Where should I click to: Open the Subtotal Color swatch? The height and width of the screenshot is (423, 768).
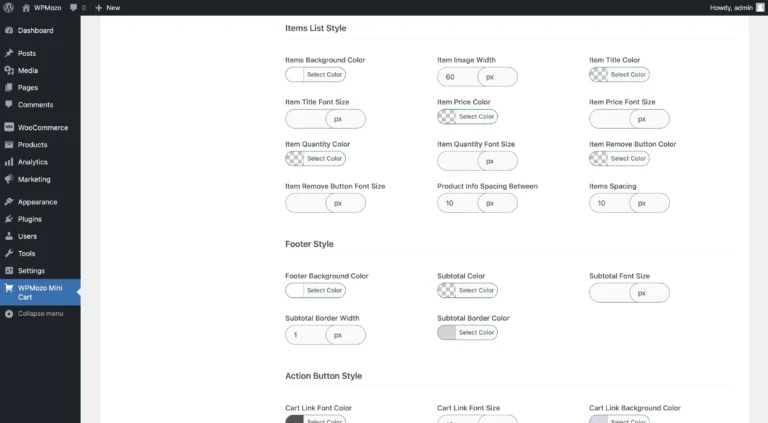[x=447, y=290]
